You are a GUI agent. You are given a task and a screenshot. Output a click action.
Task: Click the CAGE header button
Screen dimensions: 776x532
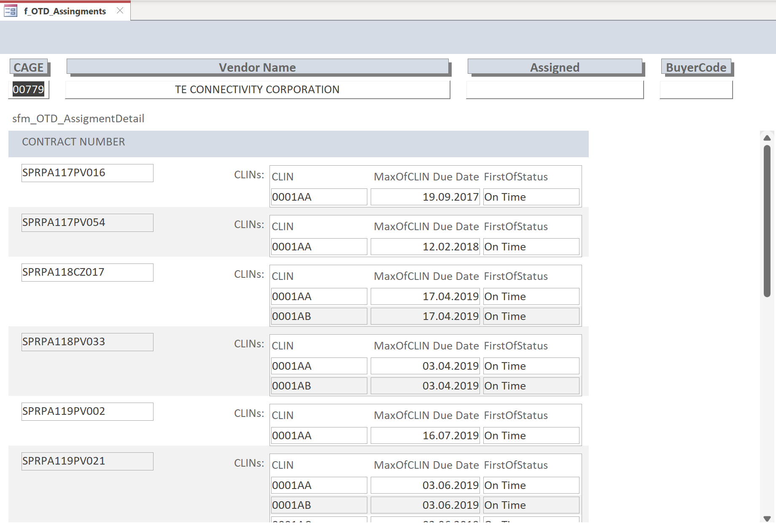(29, 67)
